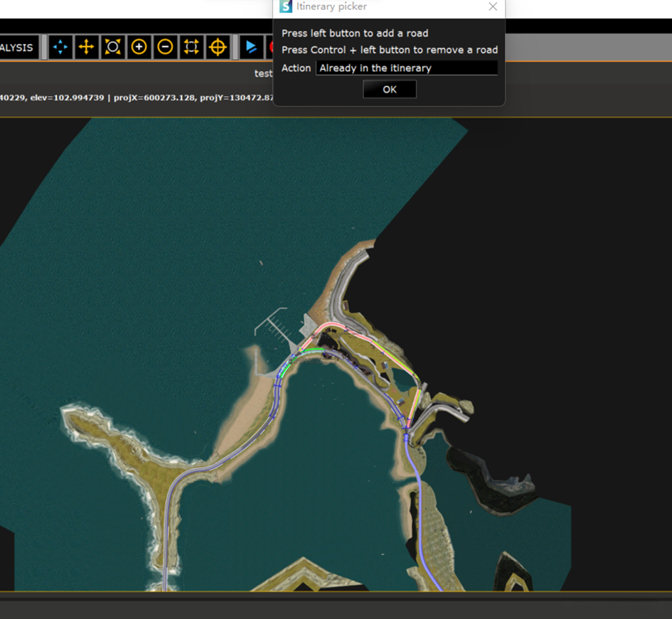Click the white marina pier on map

pyautogui.click(x=274, y=323)
